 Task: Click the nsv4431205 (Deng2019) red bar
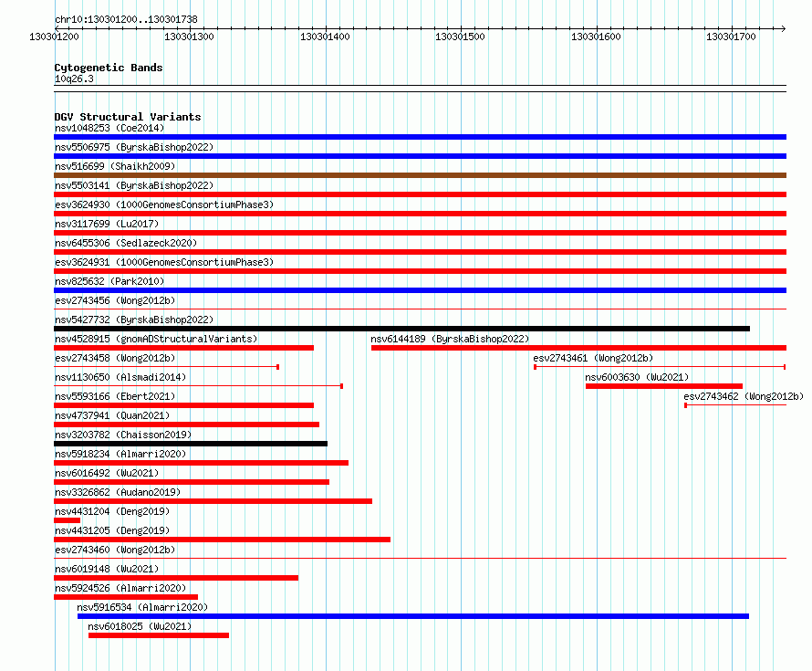point(223,540)
